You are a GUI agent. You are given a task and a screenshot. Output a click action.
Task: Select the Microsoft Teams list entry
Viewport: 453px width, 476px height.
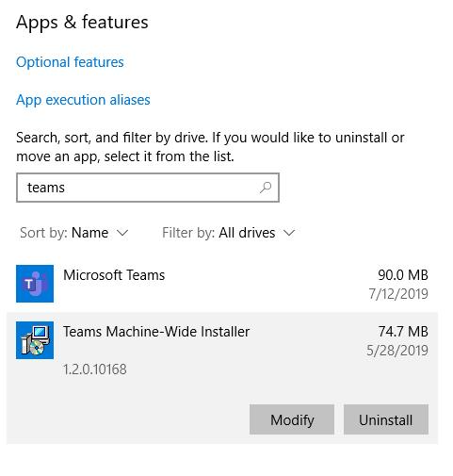pos(222,284)
